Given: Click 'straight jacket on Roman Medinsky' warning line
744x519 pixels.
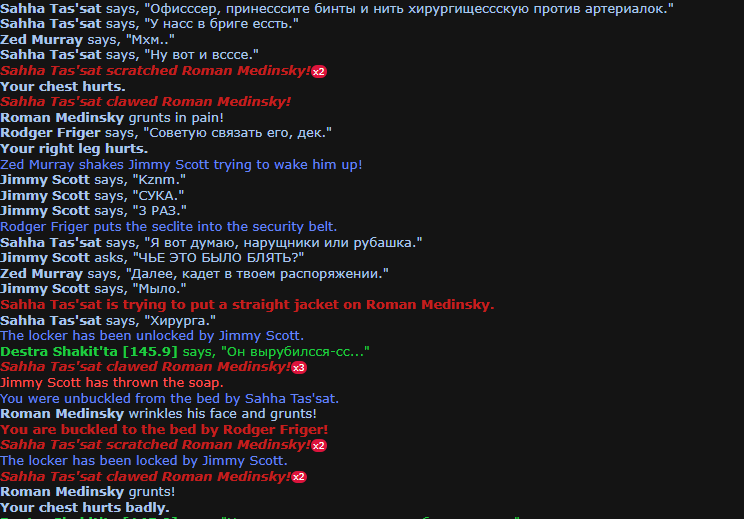Looking at the screenshot, I should click(x=247, y=305).
